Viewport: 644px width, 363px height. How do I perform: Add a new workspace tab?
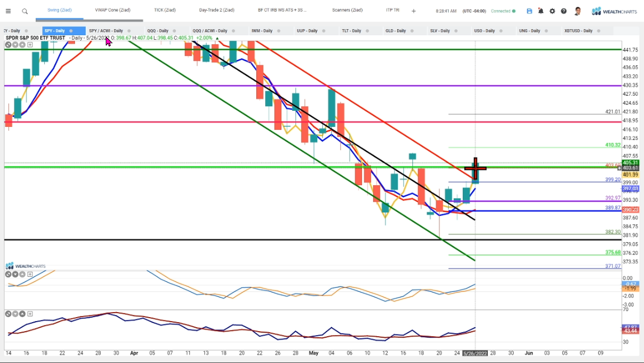(x=413, y=11)
